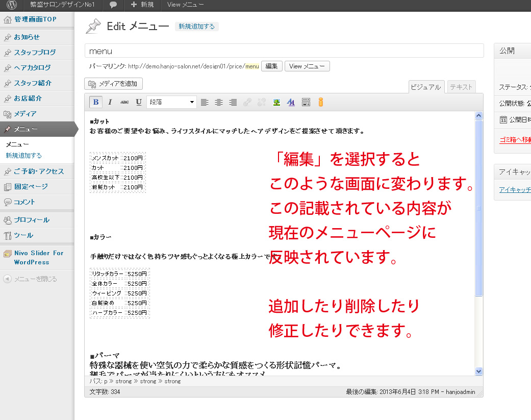Viewport: 531px width, 420px height.
Task: Expand the 新規 menu in admin bar
Action: click(x=142, y=5)
